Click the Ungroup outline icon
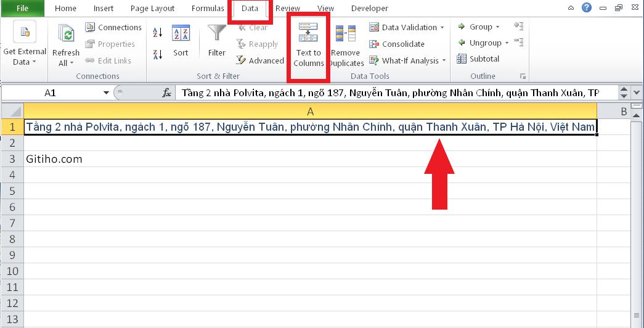 click(462, 43)
